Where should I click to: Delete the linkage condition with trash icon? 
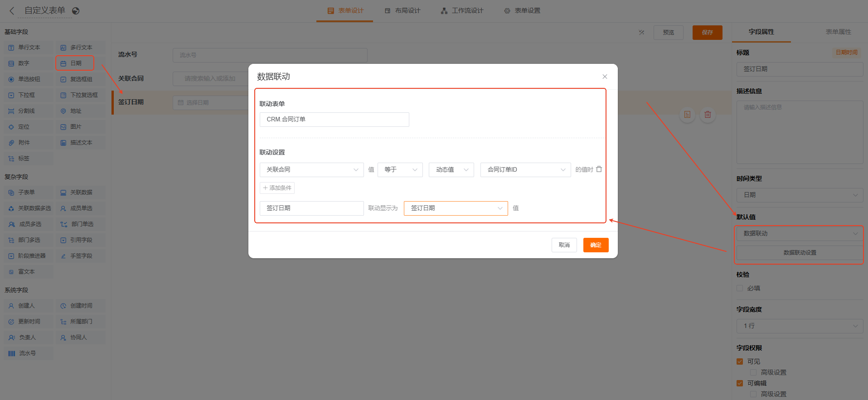pyautogui.click(x=599, y=169)
